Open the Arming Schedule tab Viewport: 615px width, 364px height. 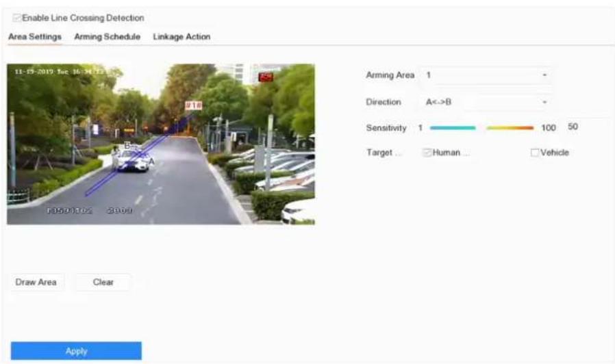tap(107, 37)
